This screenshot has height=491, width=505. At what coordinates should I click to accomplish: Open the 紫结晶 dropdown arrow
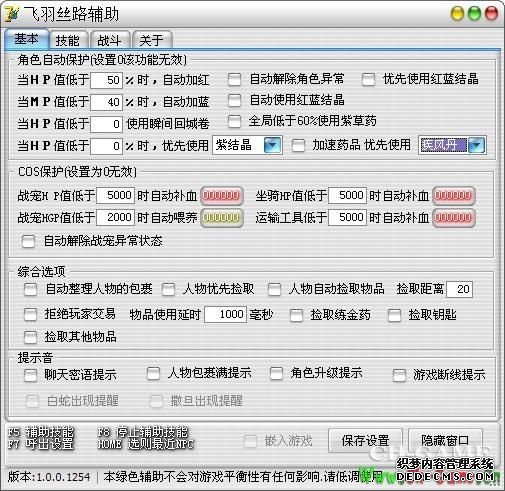[x=272, y=145]
